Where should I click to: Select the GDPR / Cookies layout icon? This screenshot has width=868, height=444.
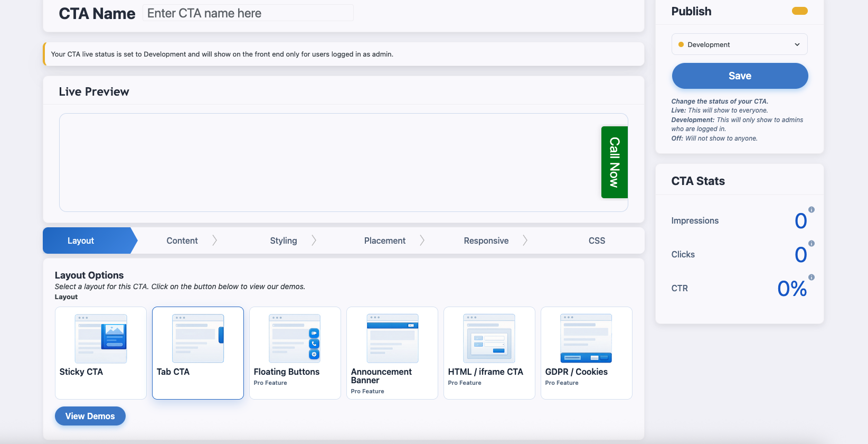click(586, 338)
